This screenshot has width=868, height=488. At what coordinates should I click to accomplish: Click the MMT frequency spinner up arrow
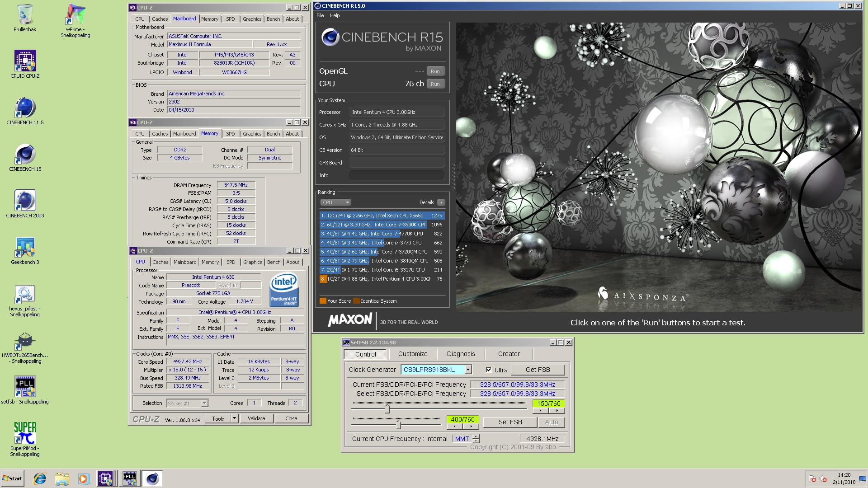476,436
